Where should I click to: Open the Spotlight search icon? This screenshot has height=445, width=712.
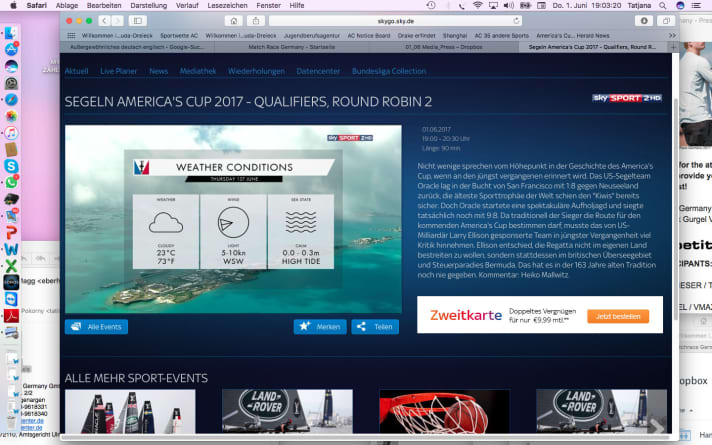tap(663, 5)
